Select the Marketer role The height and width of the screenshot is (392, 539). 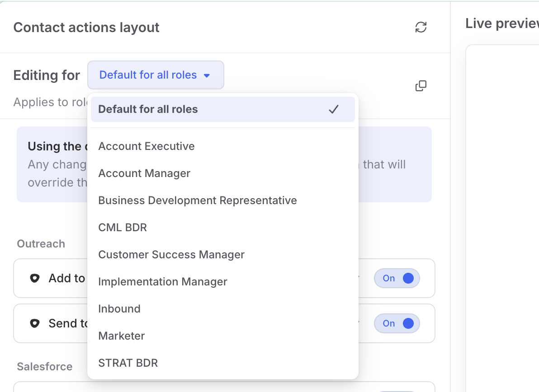pos(122,336)
